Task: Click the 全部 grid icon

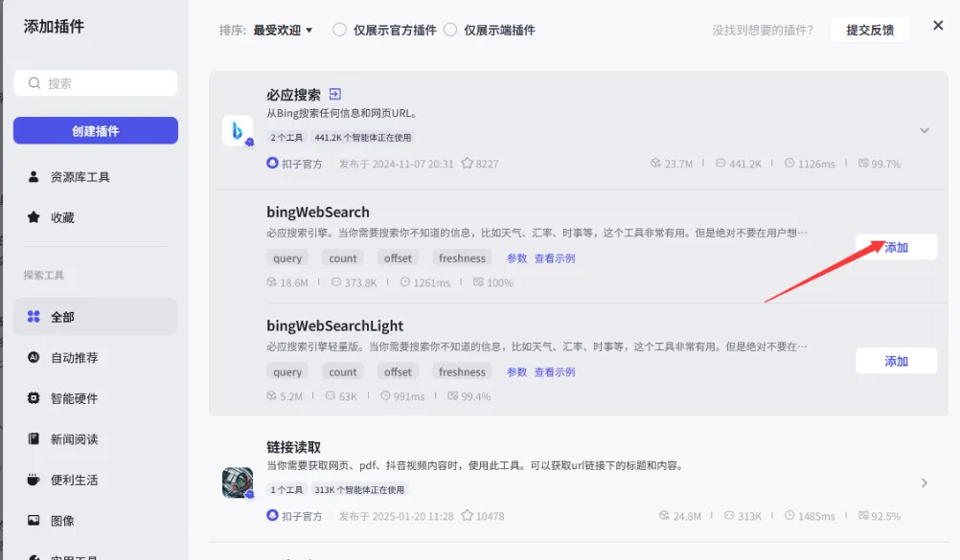Action: pos(34,317)
